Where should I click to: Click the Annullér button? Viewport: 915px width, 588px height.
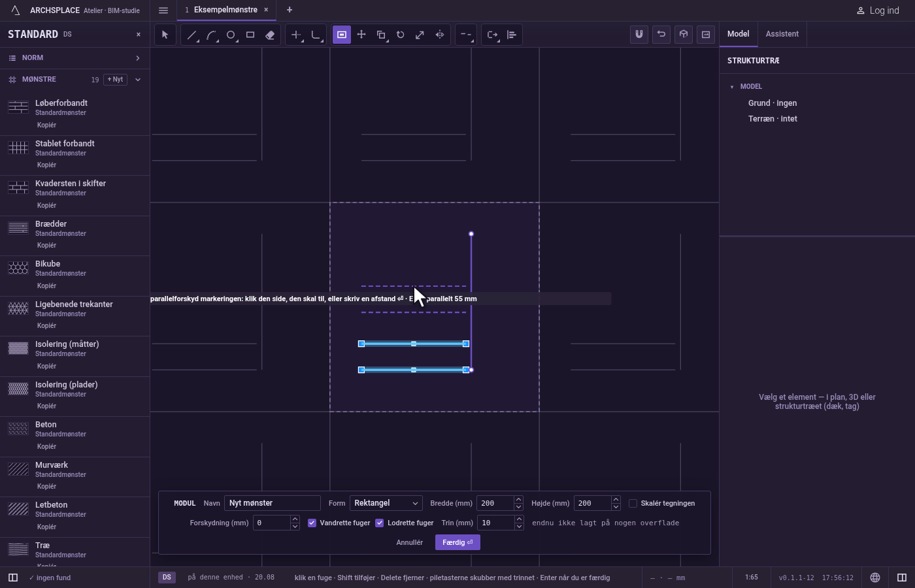(x=410, y=542)
